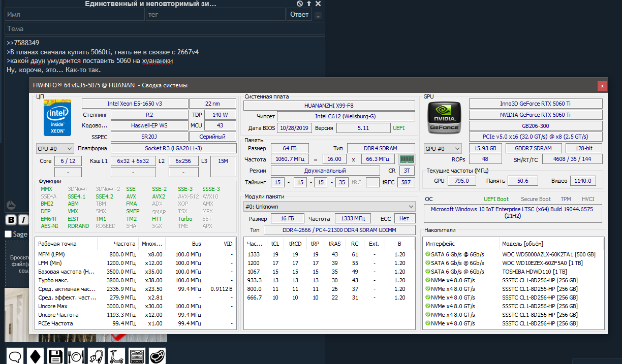
Task: Click the up arrow icon in the reply form header
Action: [x=308, y=4]
